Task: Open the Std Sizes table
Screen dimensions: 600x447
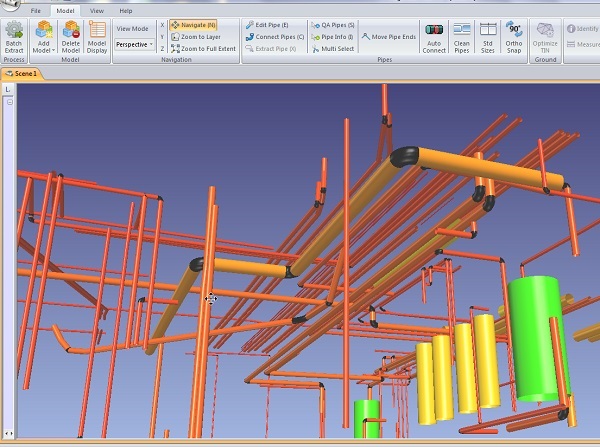Action: [487, 37]
